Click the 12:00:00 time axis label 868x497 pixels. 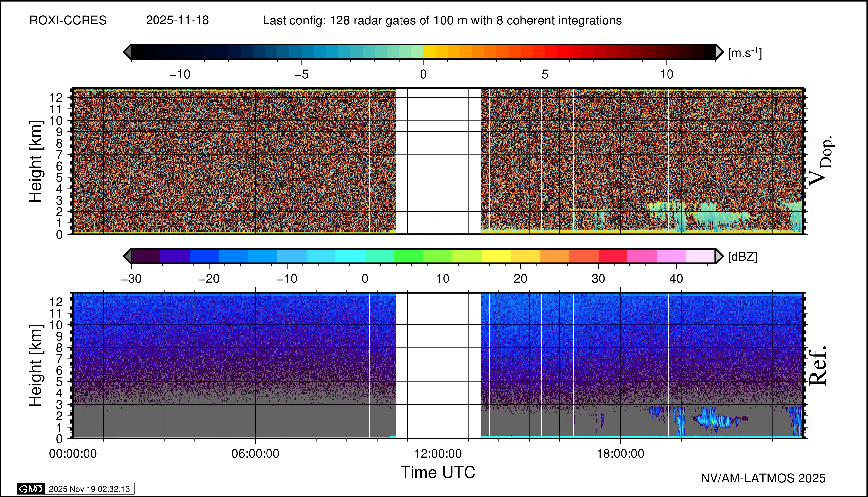pyautogui.click(x=438, y=454)
